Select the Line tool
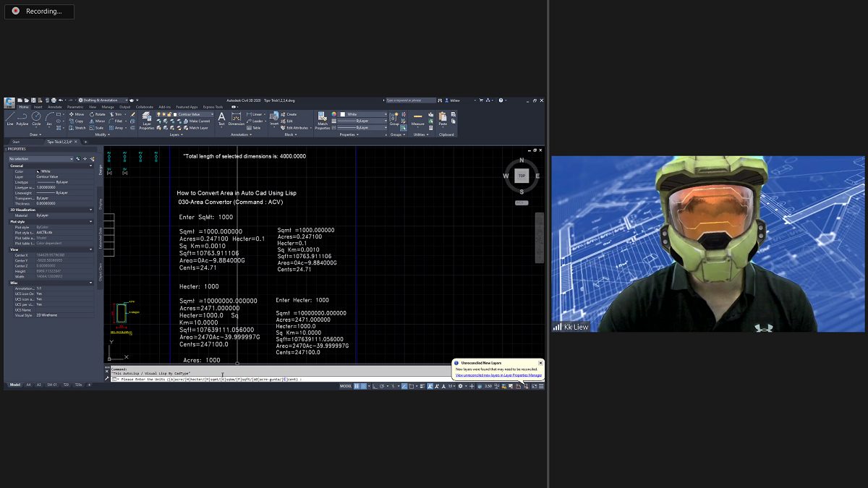Screen dimensions: 868x488 (x=10, y=118)
